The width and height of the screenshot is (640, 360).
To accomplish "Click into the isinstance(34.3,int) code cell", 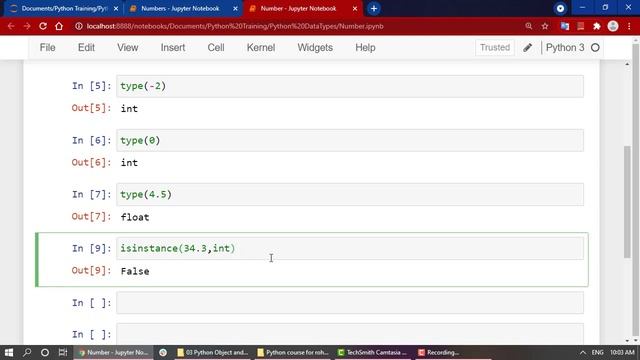I will 350,249.
